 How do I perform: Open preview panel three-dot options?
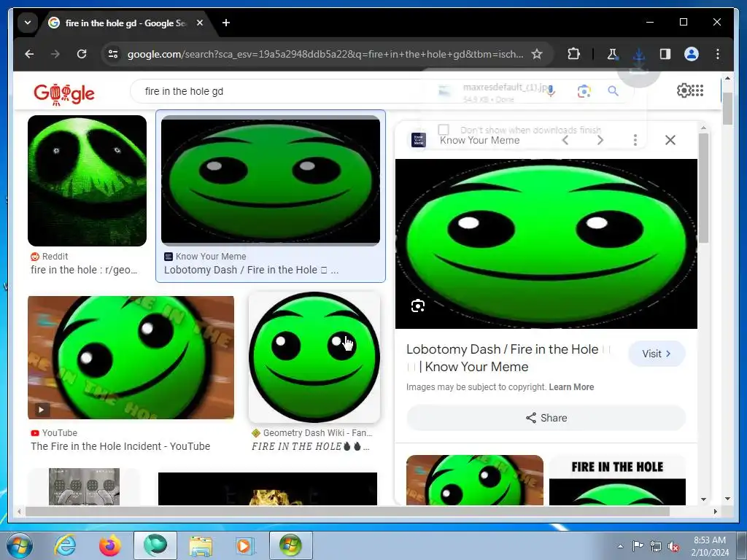635,140
